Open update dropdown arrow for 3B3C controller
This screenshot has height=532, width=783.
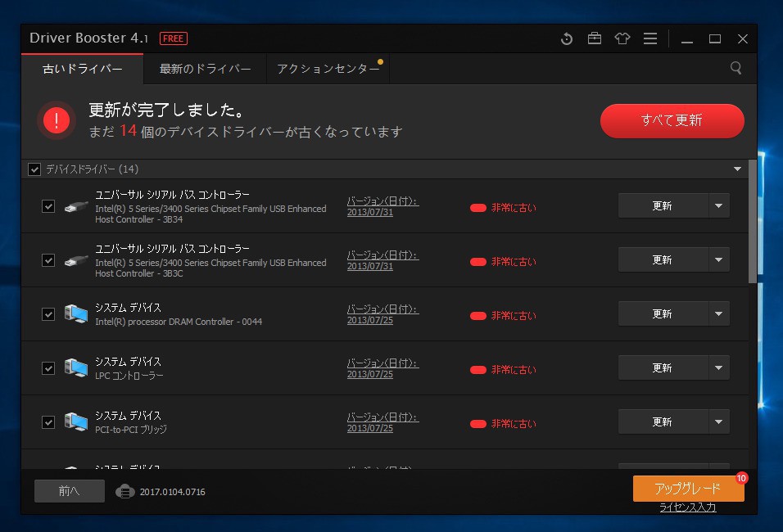point(718,259)
